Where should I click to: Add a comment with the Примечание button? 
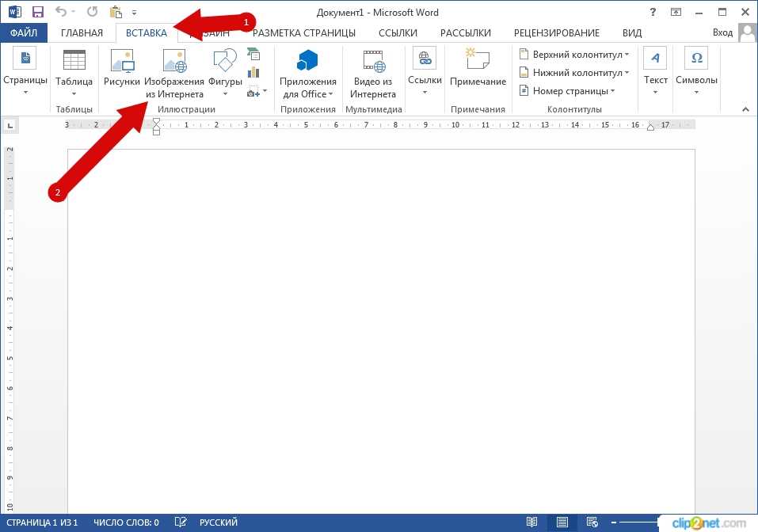tap(478, 67)
